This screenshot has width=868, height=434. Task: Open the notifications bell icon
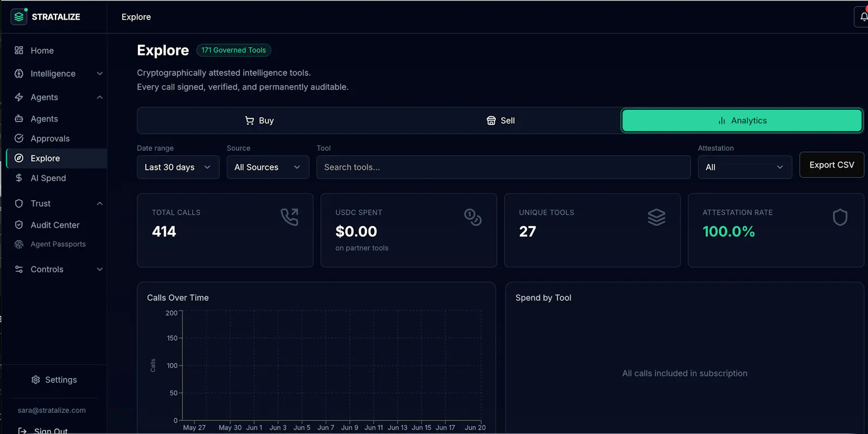[863, 17]
